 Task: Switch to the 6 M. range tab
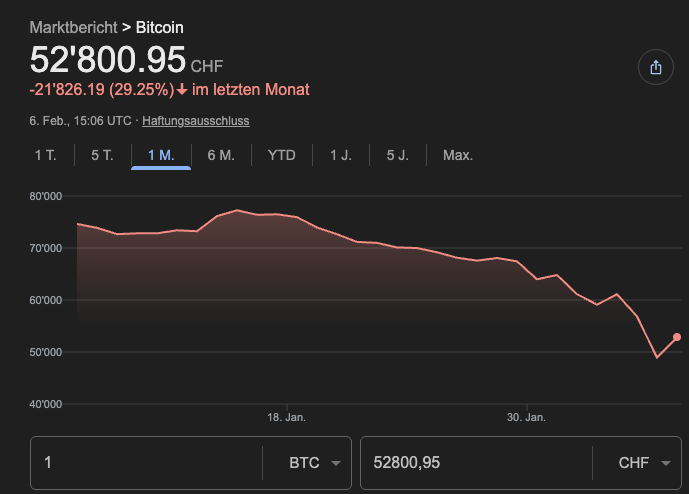pos(221,155)
